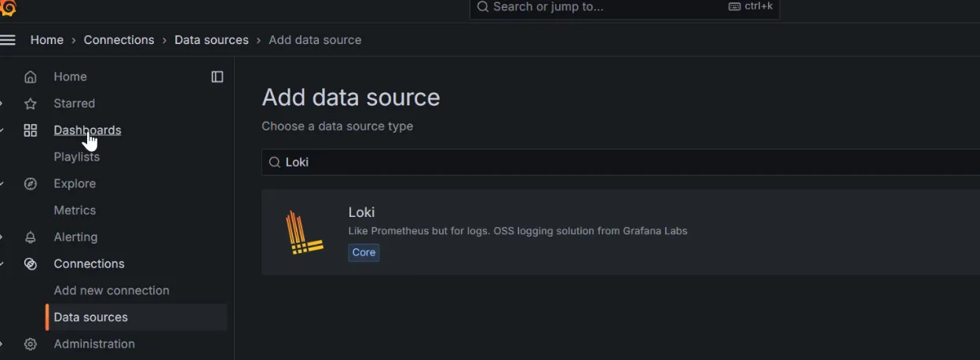Open Playlists in the sidebar

[x=77, y=157]
